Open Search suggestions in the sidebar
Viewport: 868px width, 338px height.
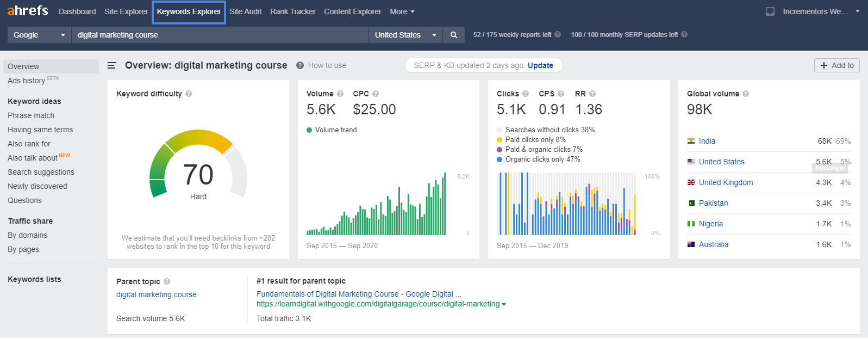[x=41, y=172]
